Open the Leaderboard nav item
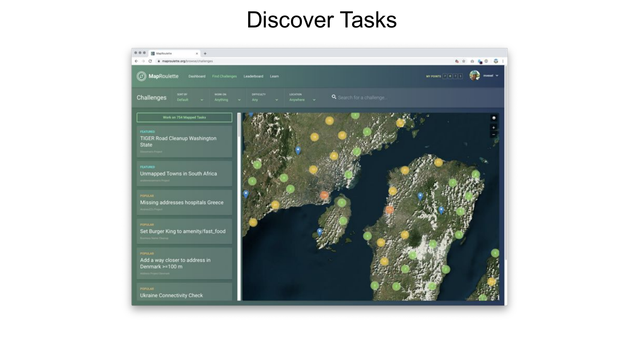 click(x=253, y=76)
